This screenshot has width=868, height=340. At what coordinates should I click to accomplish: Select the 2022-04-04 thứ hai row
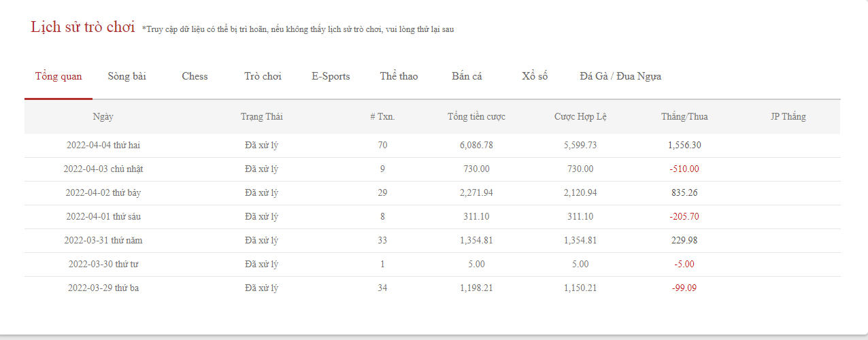pos(103,146)
